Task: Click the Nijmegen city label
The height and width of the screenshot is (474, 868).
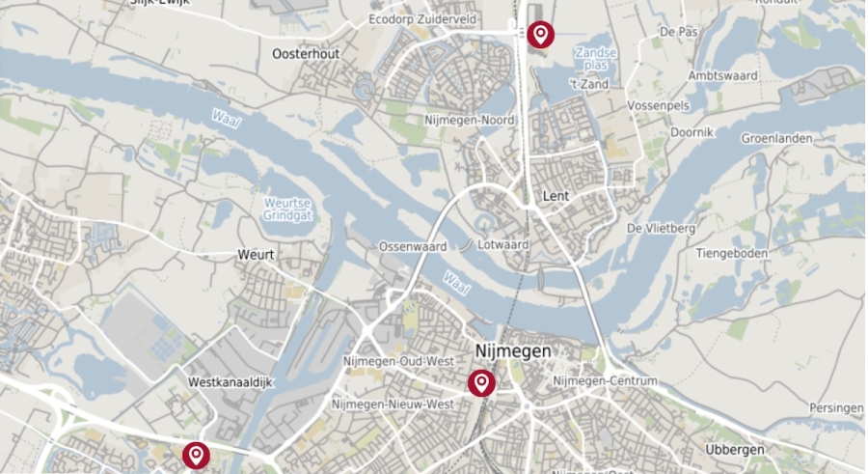Action: (513, 351)
